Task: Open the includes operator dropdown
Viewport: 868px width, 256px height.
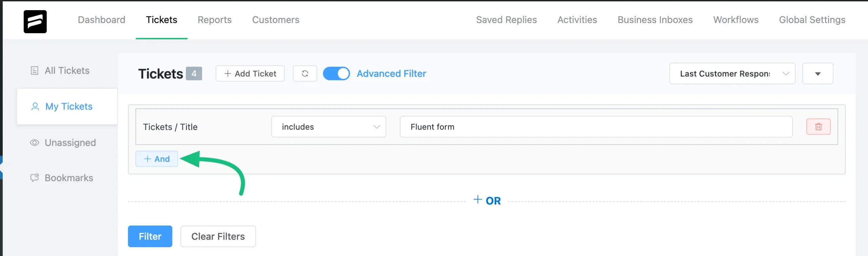Action: (x=329, y=127)
